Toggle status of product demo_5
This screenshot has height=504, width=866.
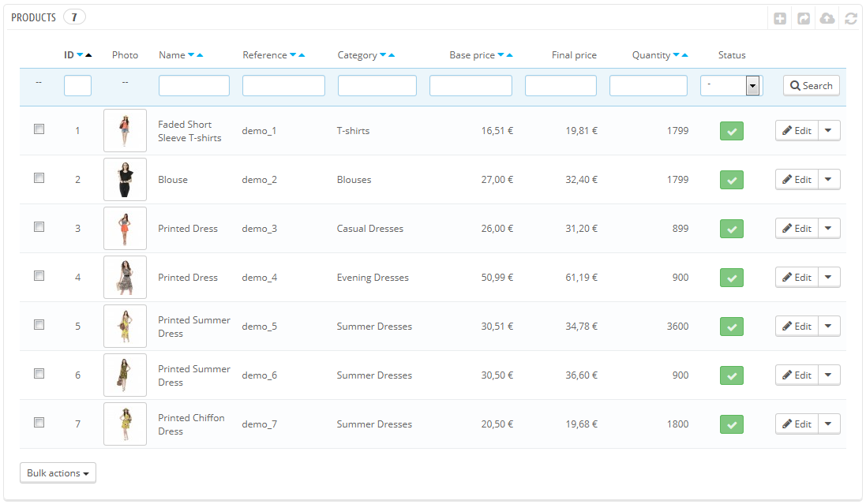732,327
